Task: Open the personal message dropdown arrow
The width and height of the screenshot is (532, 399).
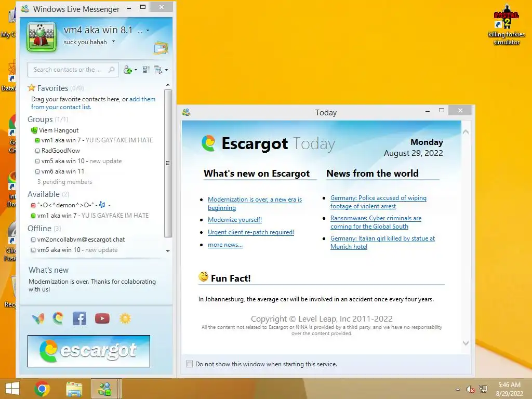Action: coord(113,42)
